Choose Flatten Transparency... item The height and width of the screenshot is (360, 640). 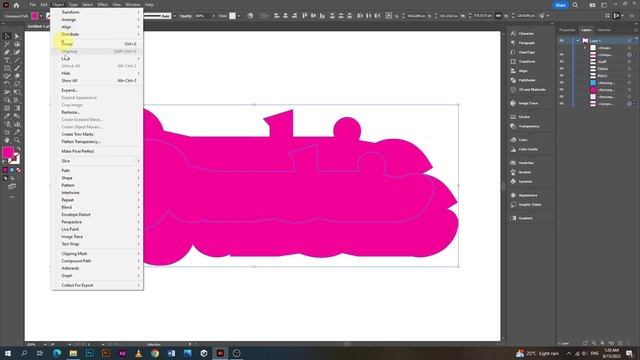coord(97,142)
